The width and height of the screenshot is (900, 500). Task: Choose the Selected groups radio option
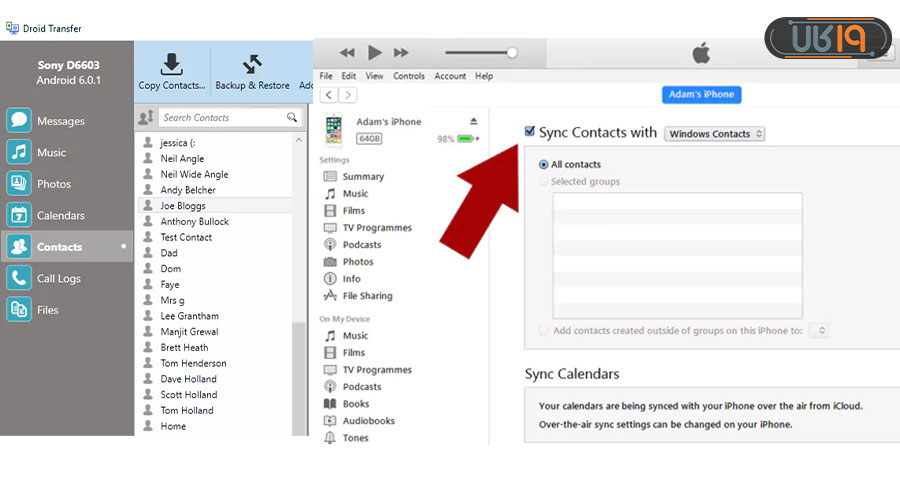coord(543,182)
